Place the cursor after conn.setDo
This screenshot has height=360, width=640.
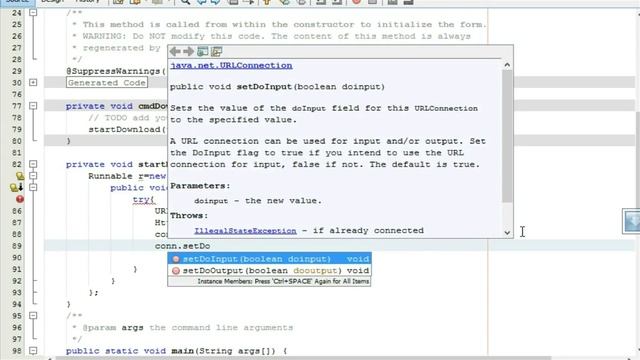[211, 246]
